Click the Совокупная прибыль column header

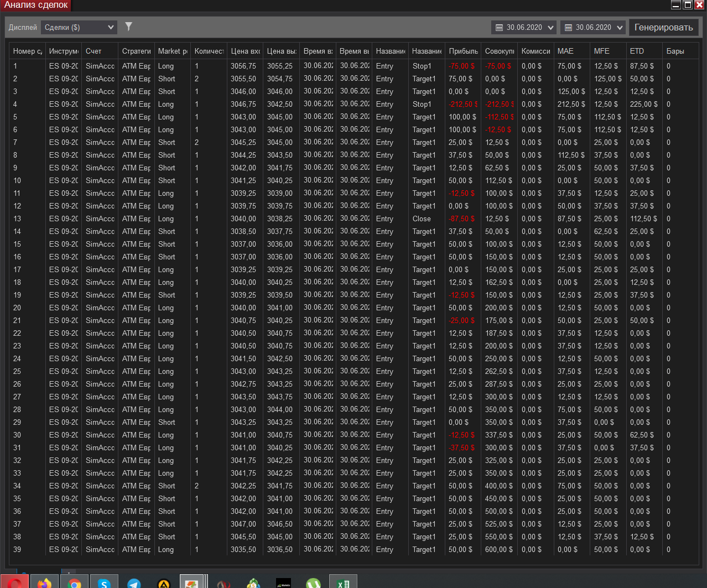[x=500, y=51]
